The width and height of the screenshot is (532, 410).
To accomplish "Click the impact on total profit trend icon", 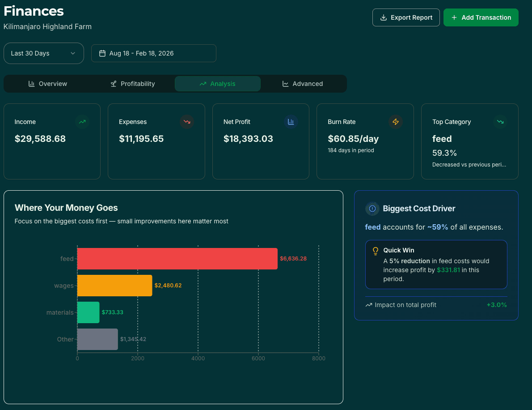I will coord(368,304).
